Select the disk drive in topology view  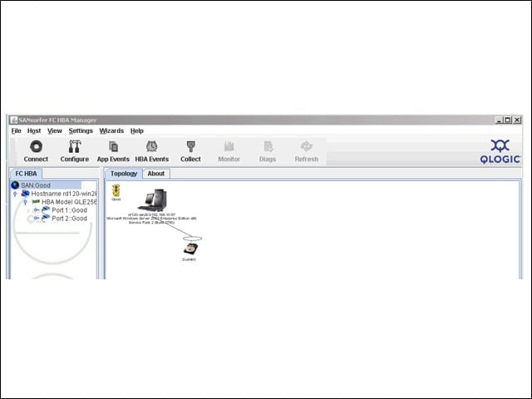[x=190, y=249]
